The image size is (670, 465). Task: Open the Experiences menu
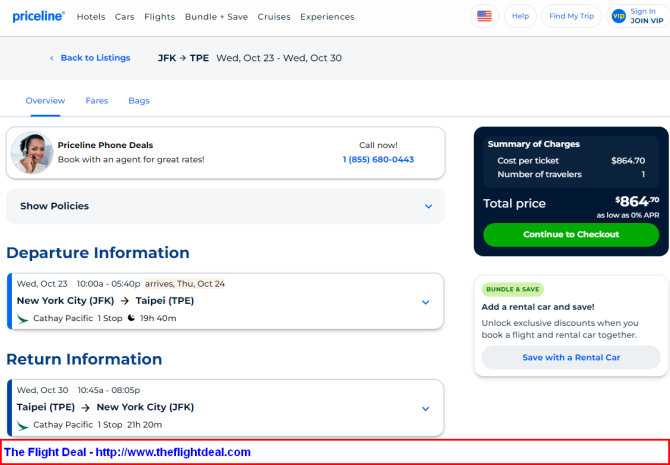[327, 17]
